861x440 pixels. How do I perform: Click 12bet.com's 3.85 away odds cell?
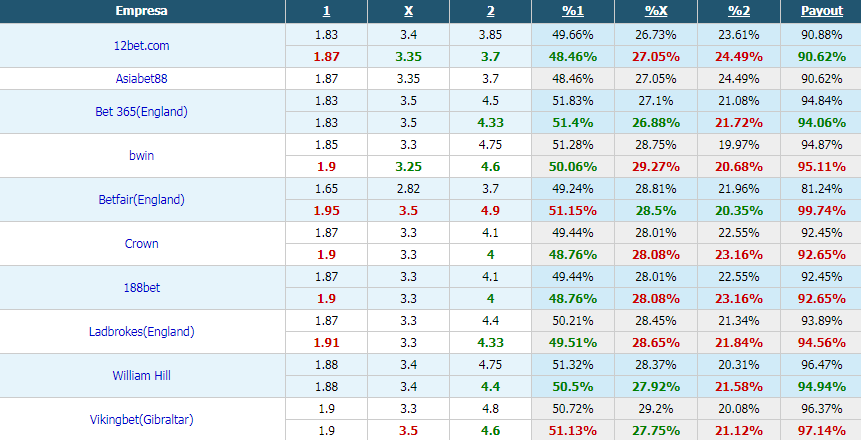[490, 35]
